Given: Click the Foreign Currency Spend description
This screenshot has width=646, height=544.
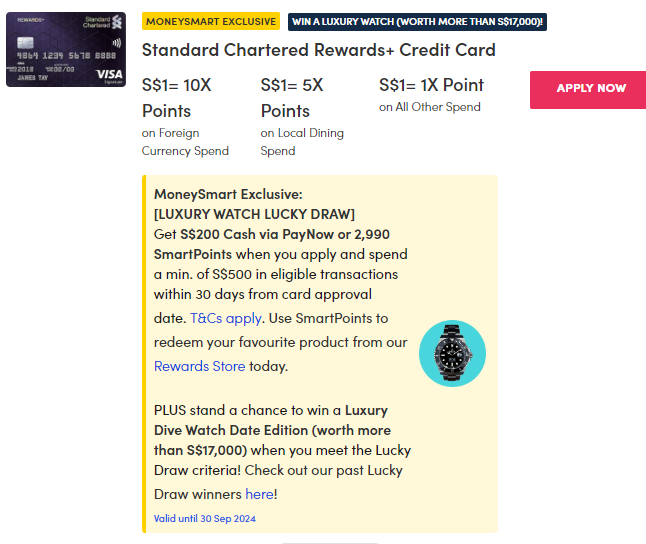Looking at the screenshot, I should [x=185, y=142].
